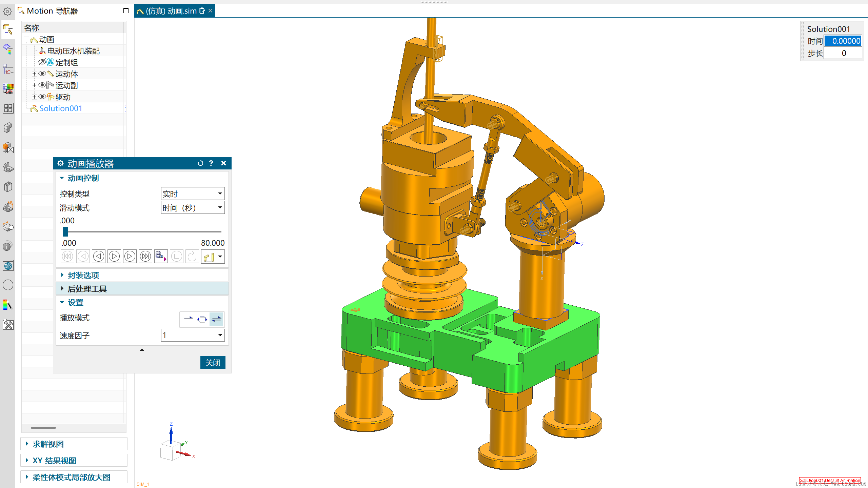Switch to the 动画.sim tab

171,11
